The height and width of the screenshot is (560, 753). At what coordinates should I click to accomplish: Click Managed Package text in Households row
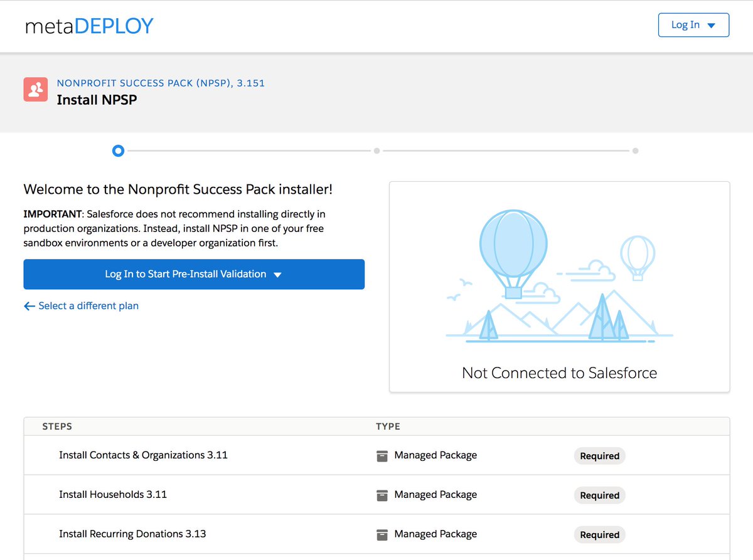[x=435, y=495]
